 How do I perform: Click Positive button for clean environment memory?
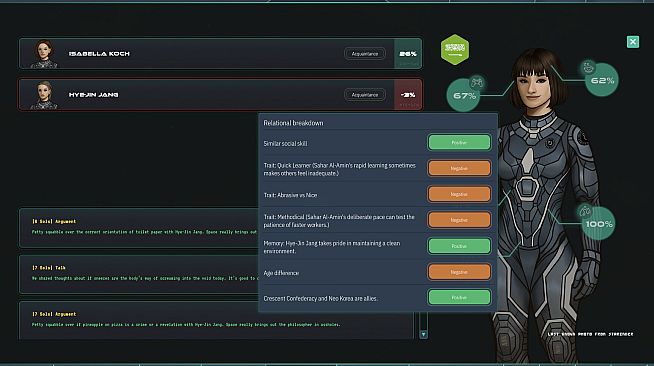(459, 246)
